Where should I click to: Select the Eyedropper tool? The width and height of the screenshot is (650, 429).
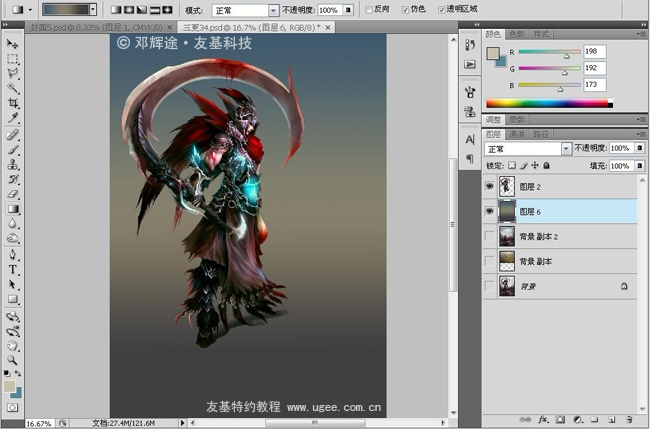pos(12,118)
